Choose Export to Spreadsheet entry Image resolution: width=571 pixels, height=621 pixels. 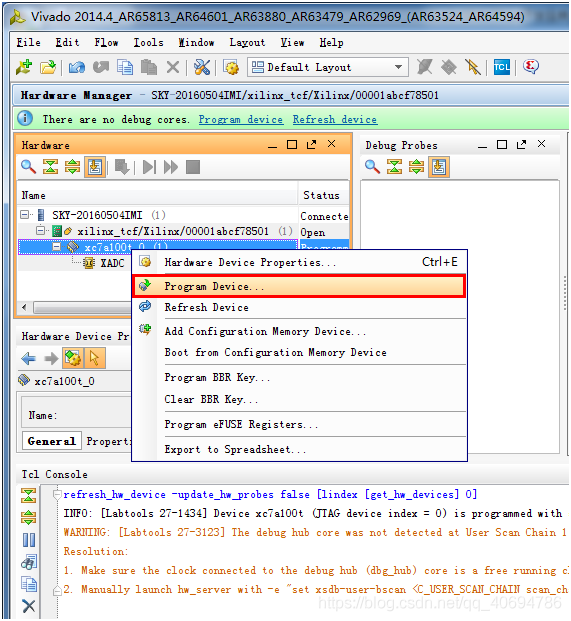299,450
